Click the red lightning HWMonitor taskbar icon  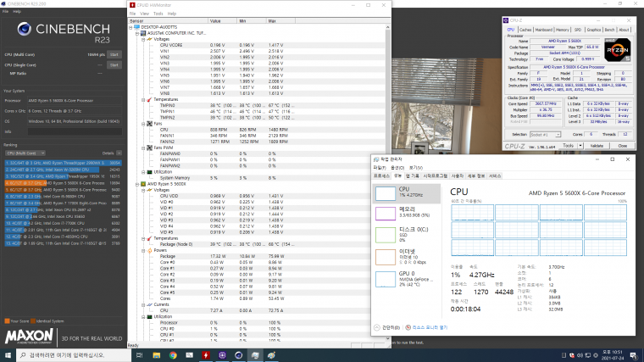point(206,355)
